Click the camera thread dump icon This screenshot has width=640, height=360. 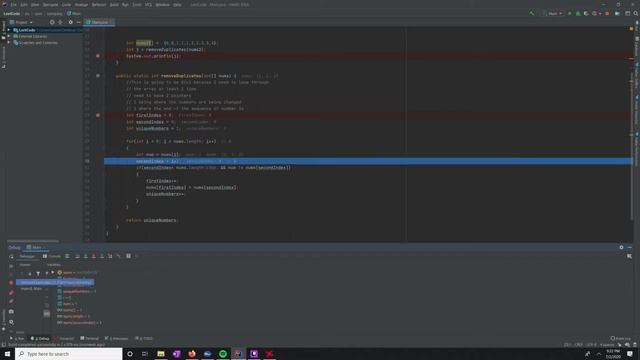[x=11, y=311]
